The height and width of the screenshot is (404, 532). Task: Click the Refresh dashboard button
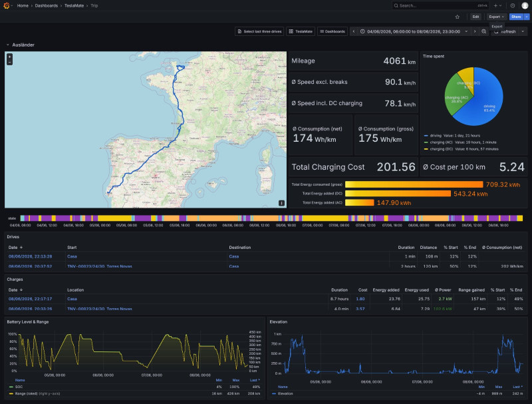[505, 31]
